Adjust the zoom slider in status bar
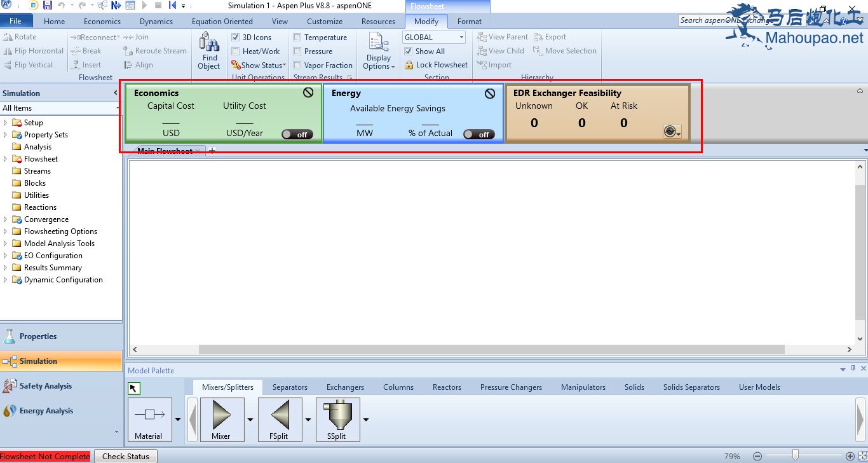This screenshot has width=868, height=463. click(795, 455)
